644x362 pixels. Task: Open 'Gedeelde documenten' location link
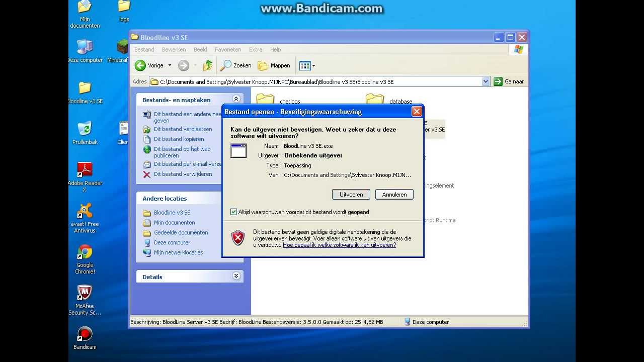(x=181, y=233)
